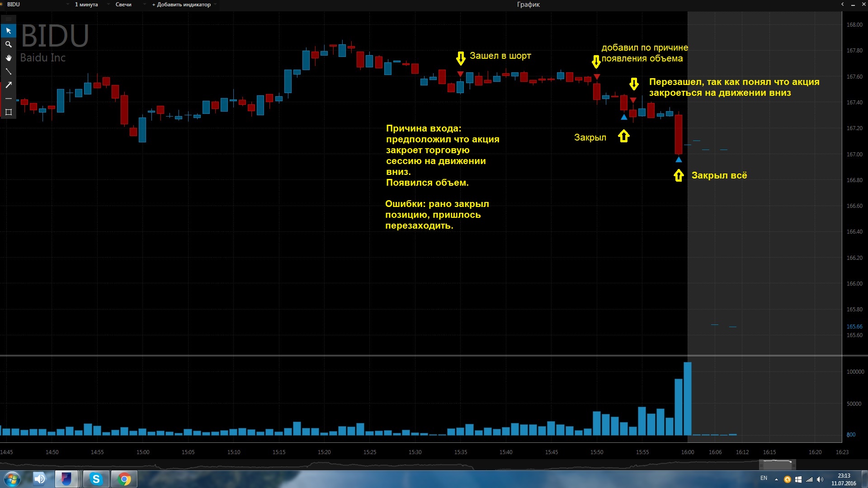Click the blue cover marker under last candle

click(x=679, y=160)
